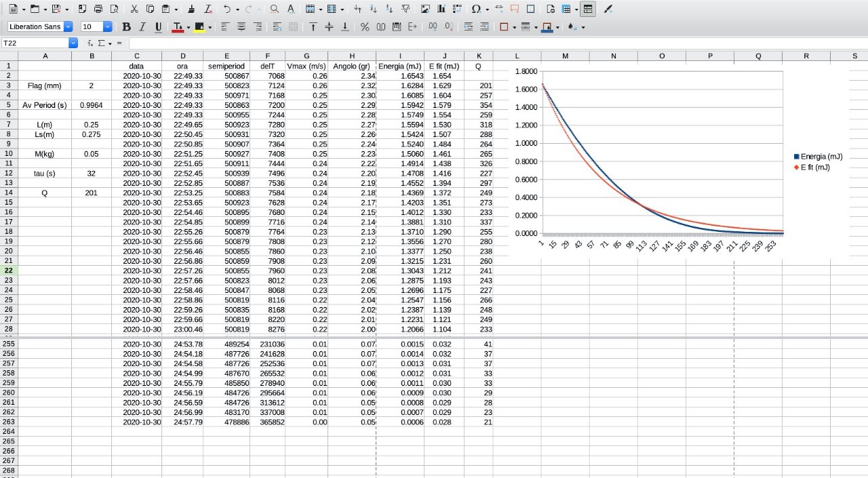Image resolution: width=868 pixels, height=478 pixels.
Task: Expand Paste options dropdown arrow
Action: click(x=176, y=9)
